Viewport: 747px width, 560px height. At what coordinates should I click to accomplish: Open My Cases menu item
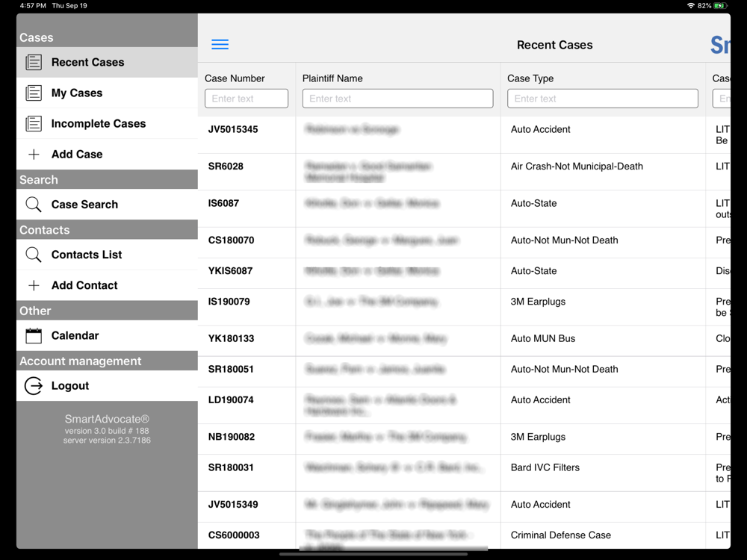[107, 93]
